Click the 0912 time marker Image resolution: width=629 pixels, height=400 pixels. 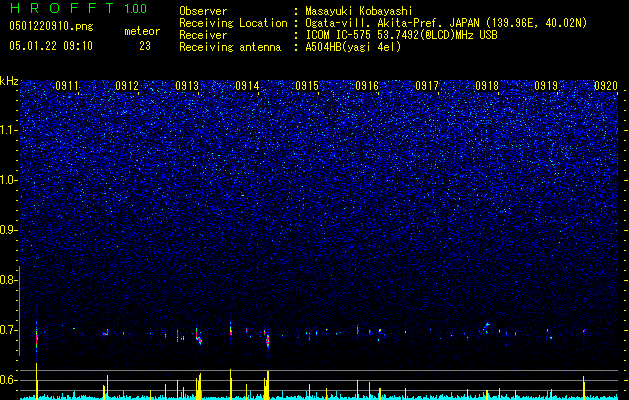click(127, 86)
